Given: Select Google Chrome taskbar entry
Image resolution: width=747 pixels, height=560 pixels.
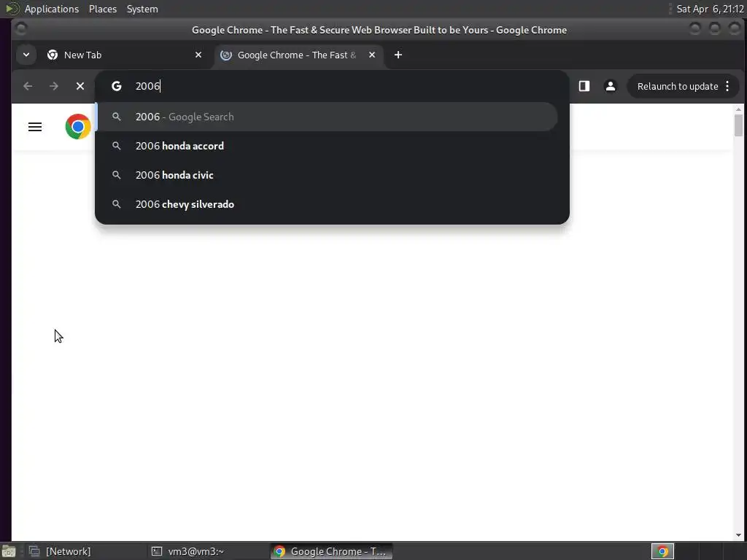Looking at the screenshot, I should (332, 551).
